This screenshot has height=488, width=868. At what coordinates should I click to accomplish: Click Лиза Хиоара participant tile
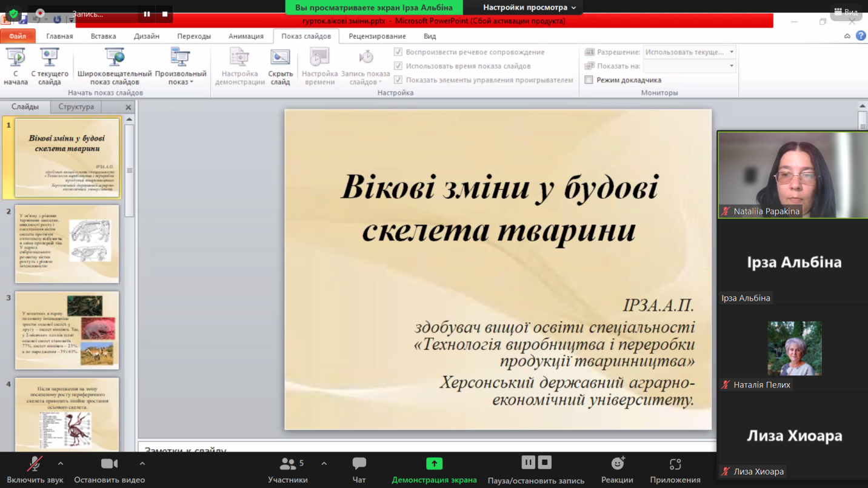pyautogui.click(x=793, y=435)
